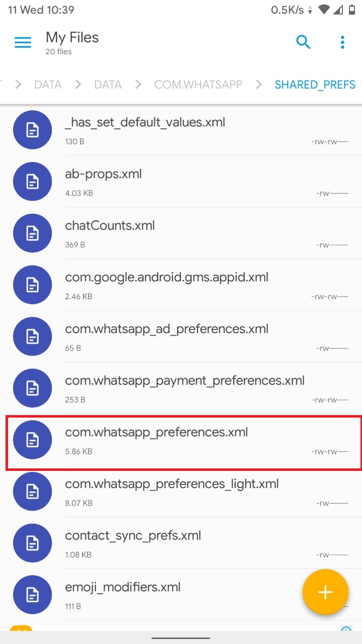The height and width of the screenshot is (644, 362).
Task: Jump to first DATA breadcrumb
Action: [48, 85]
